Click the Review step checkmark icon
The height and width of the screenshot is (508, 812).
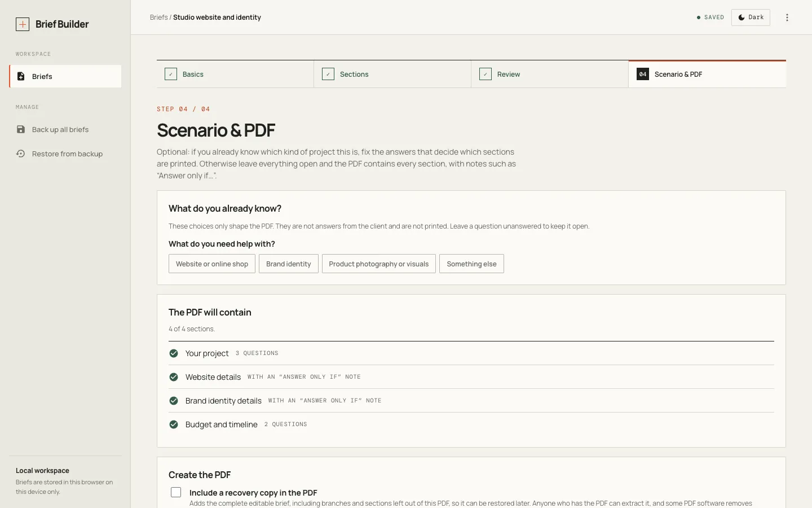[x=486, y=74]
